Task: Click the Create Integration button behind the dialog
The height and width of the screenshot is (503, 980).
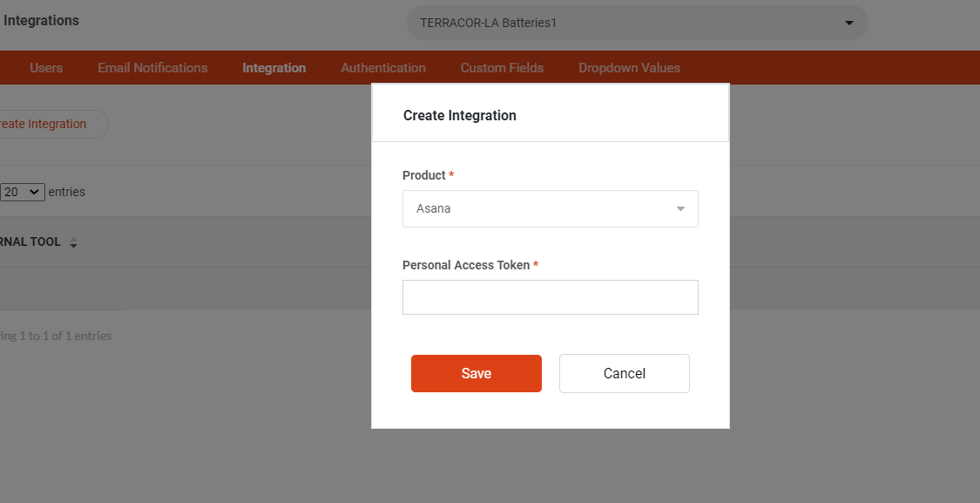Action: coord(50,124)
